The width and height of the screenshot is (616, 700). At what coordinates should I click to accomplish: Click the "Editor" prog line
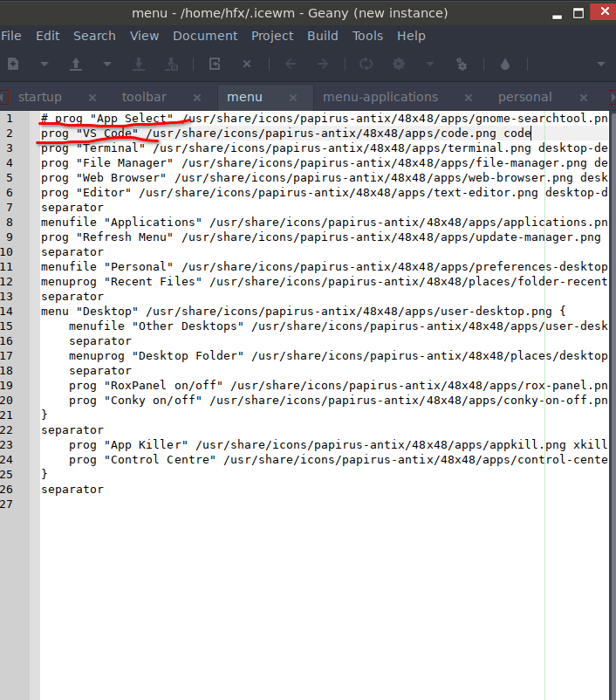[325, 192]
